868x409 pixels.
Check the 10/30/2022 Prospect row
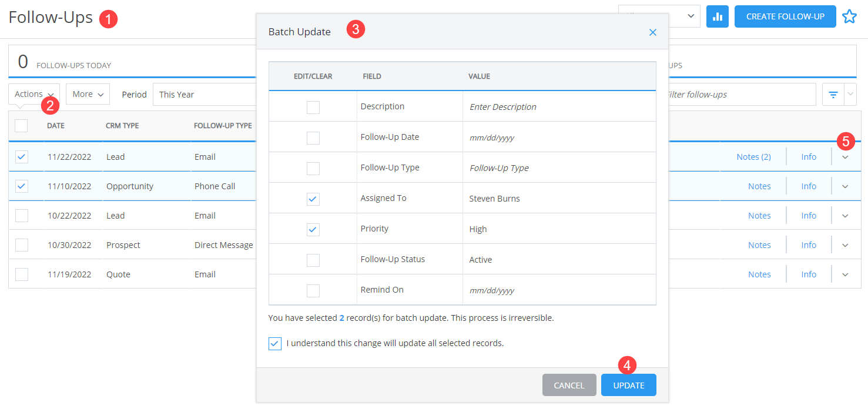22,245
